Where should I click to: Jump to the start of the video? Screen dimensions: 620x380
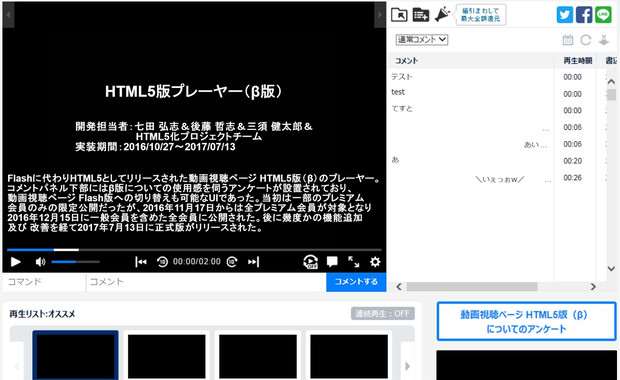pos(141,262)
